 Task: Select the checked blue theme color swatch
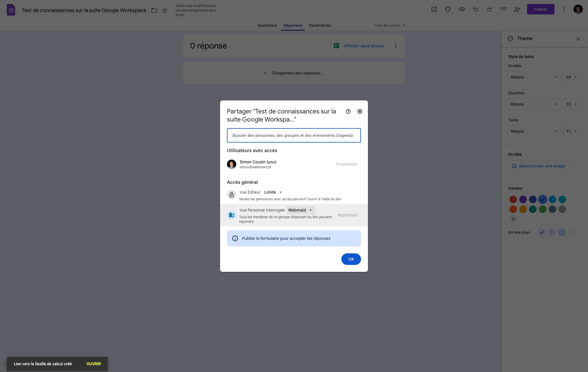click(x=543, y=199)
